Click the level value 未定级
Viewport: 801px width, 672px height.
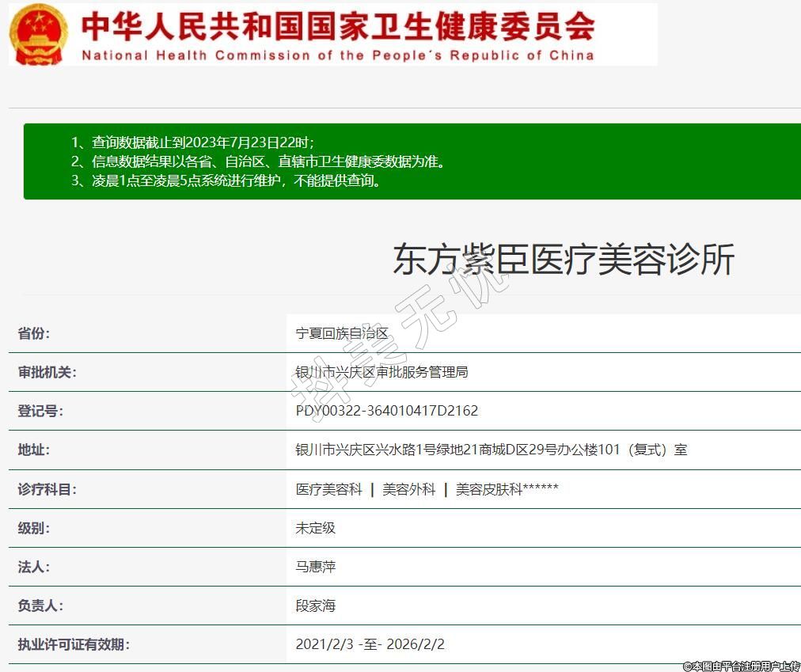pyautogui.click(x=316, y=528)
